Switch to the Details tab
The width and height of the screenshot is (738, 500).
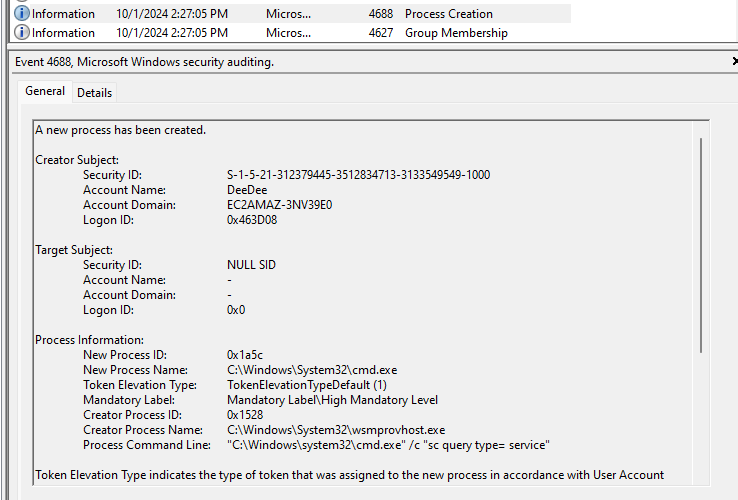(94, 93)
